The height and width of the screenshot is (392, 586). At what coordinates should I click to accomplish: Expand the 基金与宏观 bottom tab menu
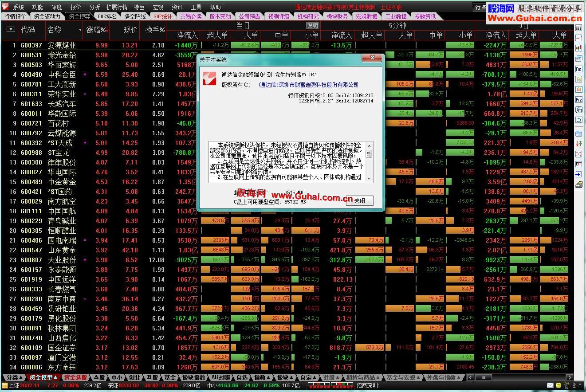403,377
